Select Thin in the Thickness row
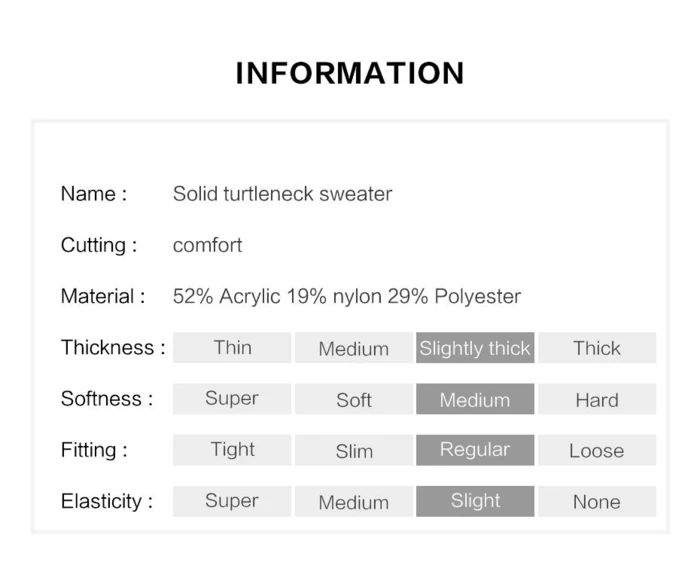 pyautogui.click(x=232, y=348)
